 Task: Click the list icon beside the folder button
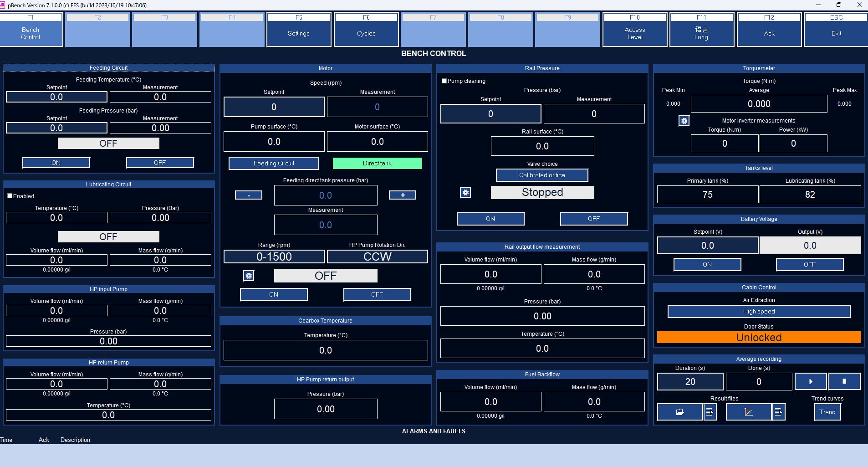click(710, 412)
